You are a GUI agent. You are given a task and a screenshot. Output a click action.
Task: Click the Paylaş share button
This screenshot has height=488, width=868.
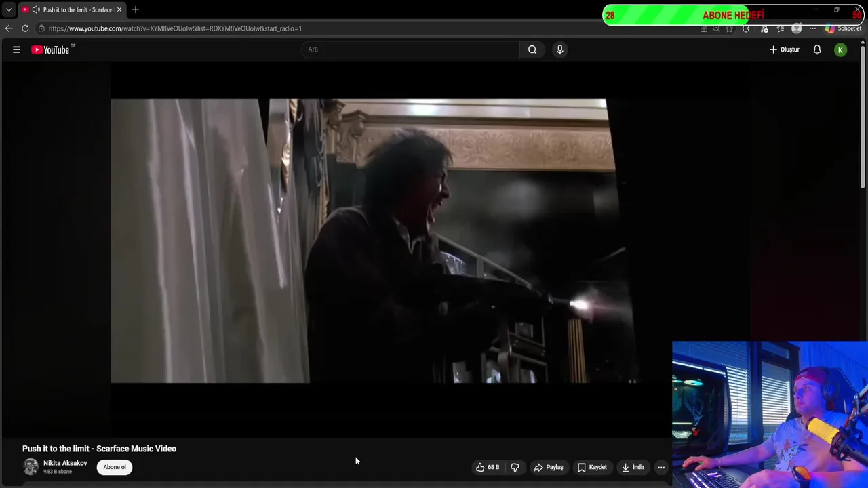pos(549,467)
